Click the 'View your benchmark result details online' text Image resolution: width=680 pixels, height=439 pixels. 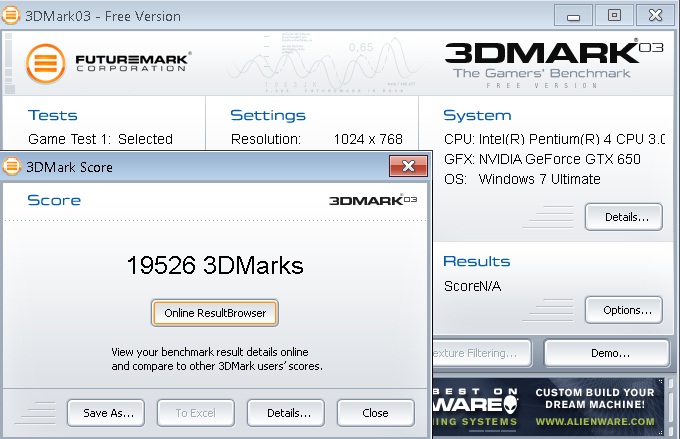(x=210, y=352)
